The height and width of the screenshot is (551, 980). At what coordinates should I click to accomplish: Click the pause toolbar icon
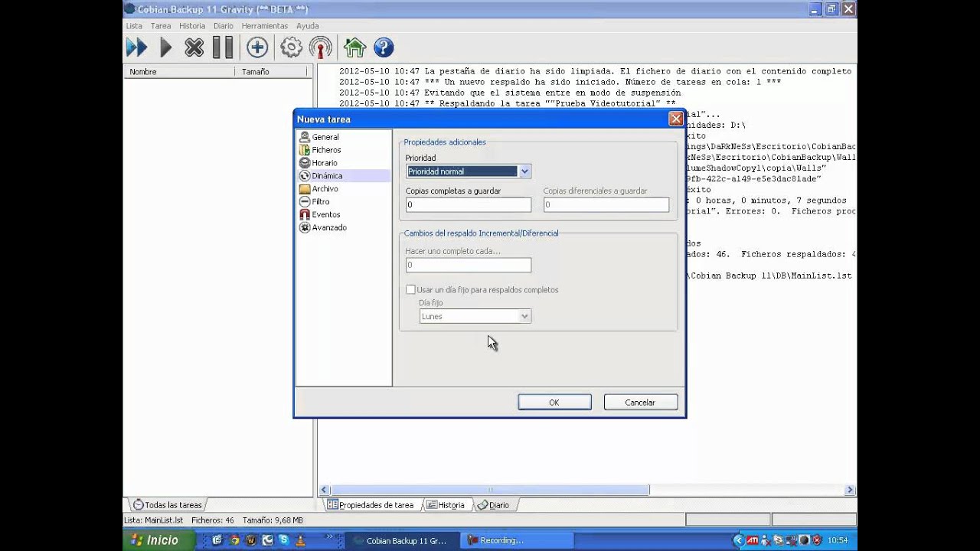pos(223,47)
